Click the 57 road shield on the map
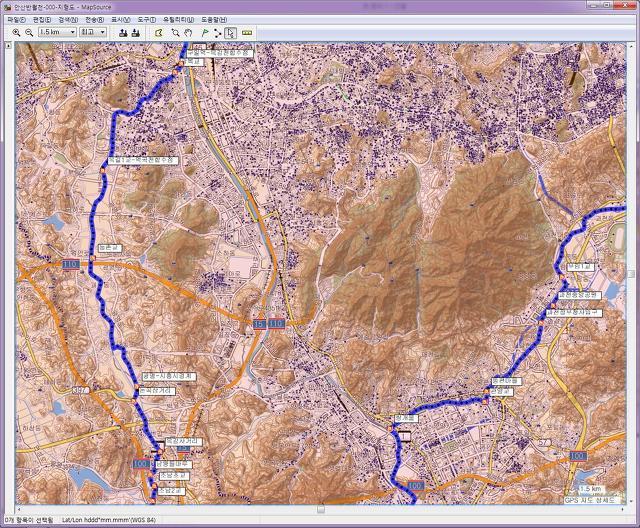640x528 pixels. (x=543, y=442)
